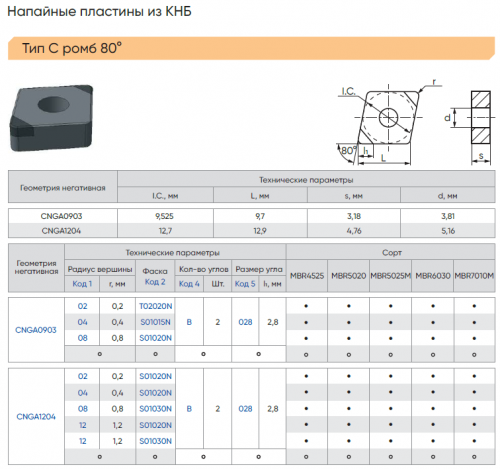The width and height of the screenshot is (500, 469).
Task: Select chamfer code T02020N
Action: coord(156,306)
